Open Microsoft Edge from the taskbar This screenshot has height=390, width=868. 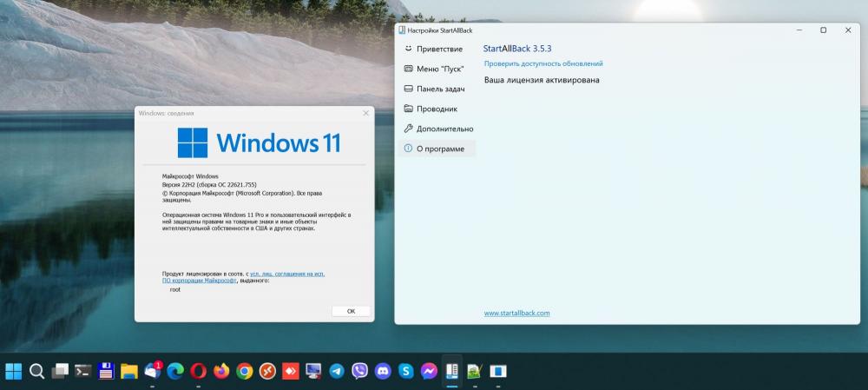(x=175, y=371)
